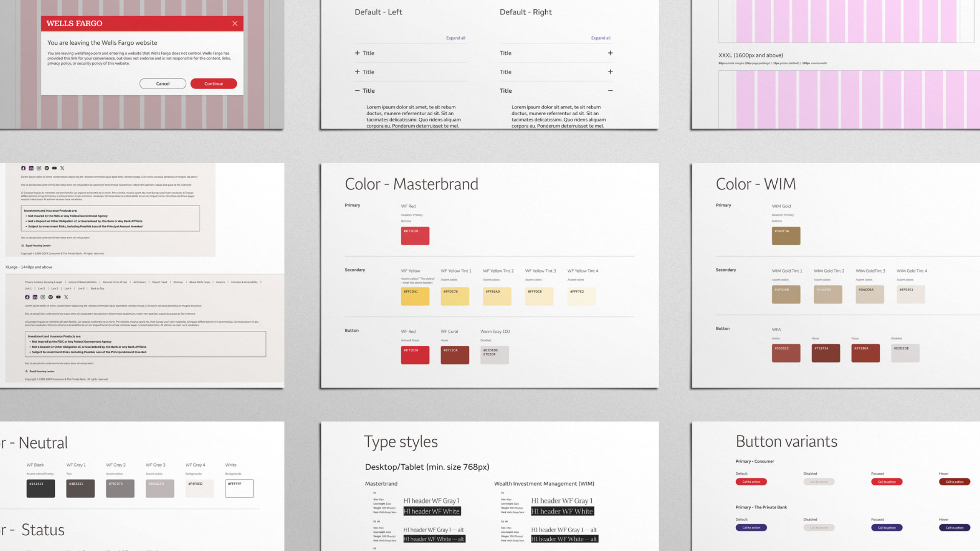Screen dimensions: 980x551
Task: Close the Wells Fargo leaving-site dialog
Action: pyautogui.click(x=235, y=23)
